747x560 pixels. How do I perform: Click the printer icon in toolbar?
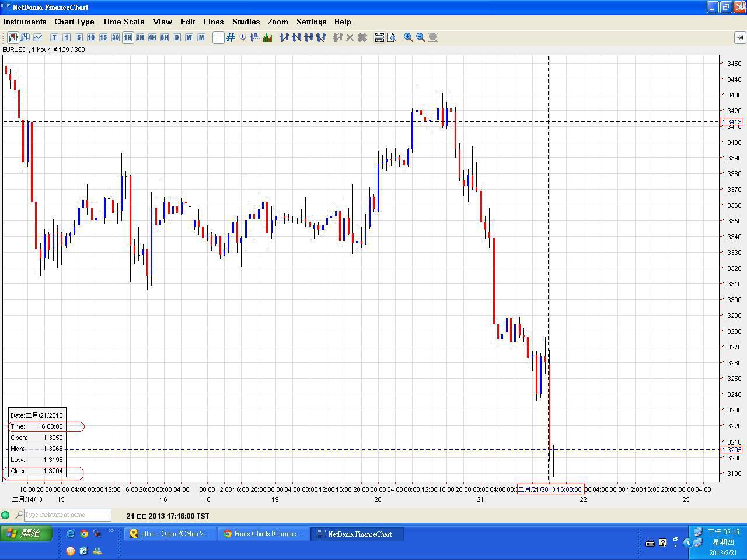click(x=379, y=37)
